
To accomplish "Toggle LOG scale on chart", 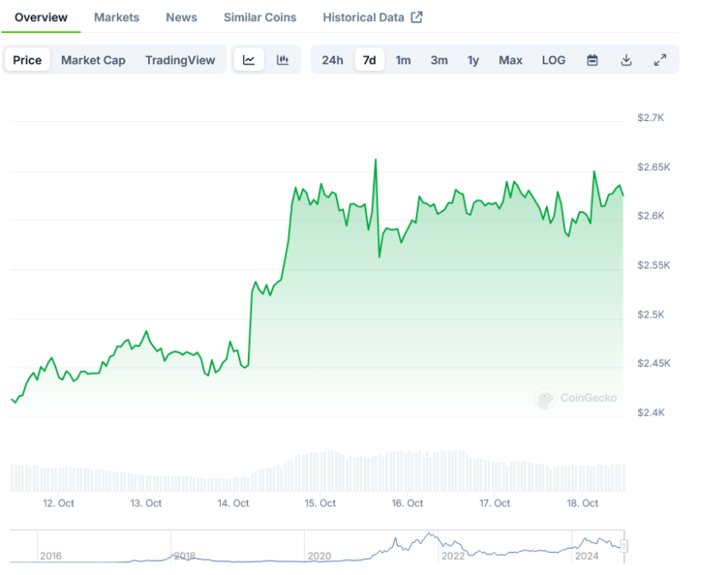I will (554, 60).
